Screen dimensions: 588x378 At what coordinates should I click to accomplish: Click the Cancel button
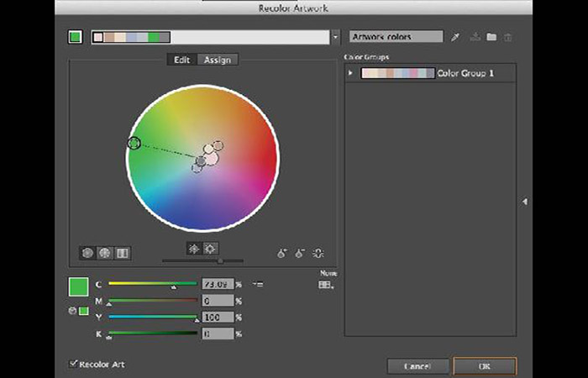pos(417,366)
